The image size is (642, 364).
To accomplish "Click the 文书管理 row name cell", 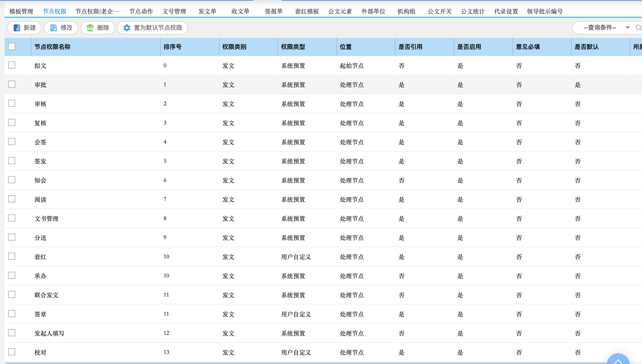I will [47, 218].
